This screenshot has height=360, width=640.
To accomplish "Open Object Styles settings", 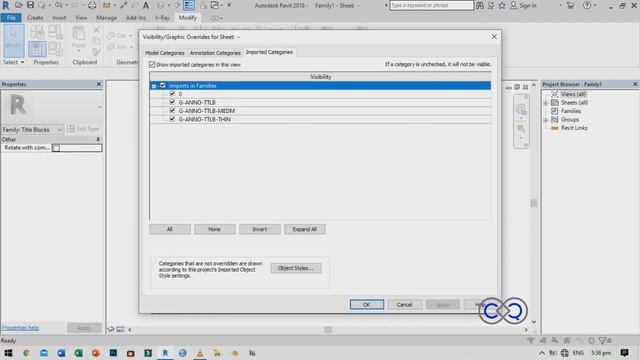I will (x=296, y=268).
